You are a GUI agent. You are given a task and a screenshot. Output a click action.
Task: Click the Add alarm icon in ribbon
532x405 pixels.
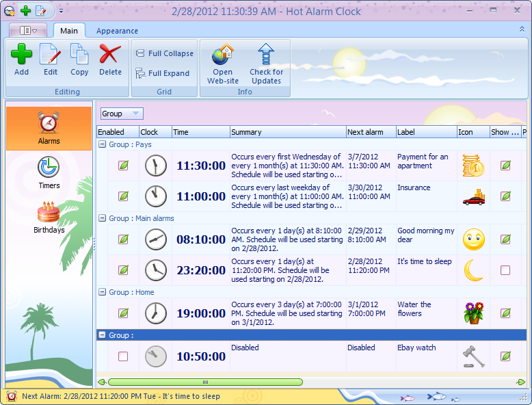tap(21, 55)
